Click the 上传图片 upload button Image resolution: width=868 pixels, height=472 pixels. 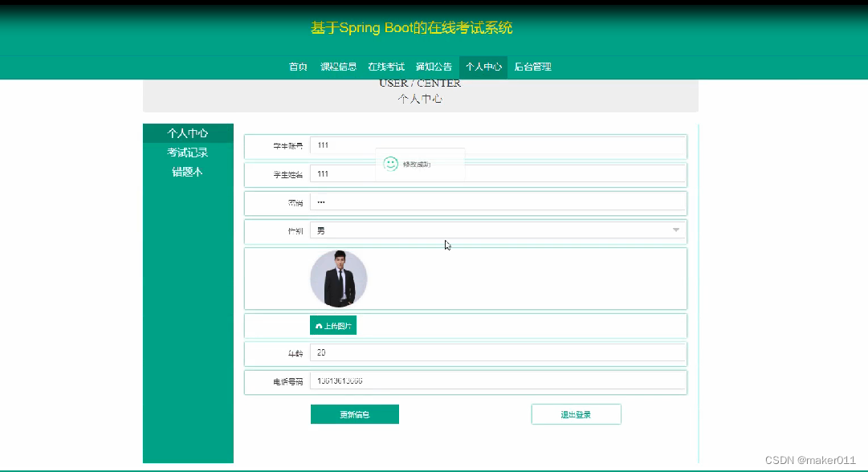tap(333, 325)
